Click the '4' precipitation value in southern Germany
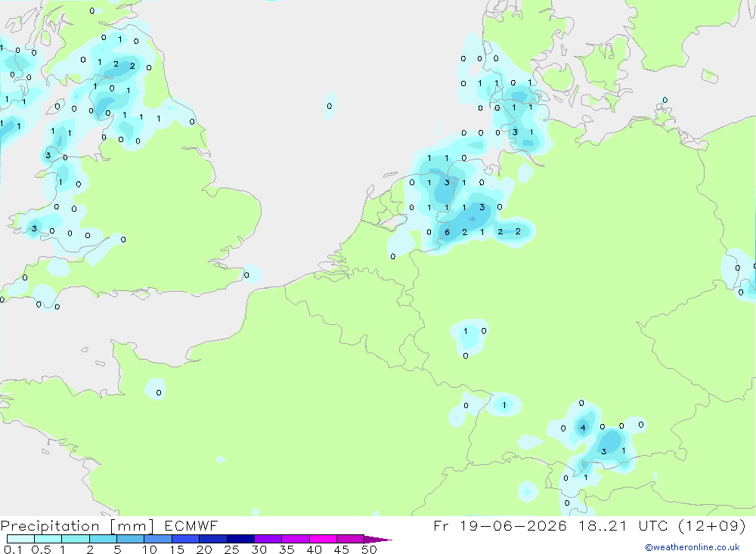Image resolution: width=756 pixels, height=554 pixels. coord(583,428)
